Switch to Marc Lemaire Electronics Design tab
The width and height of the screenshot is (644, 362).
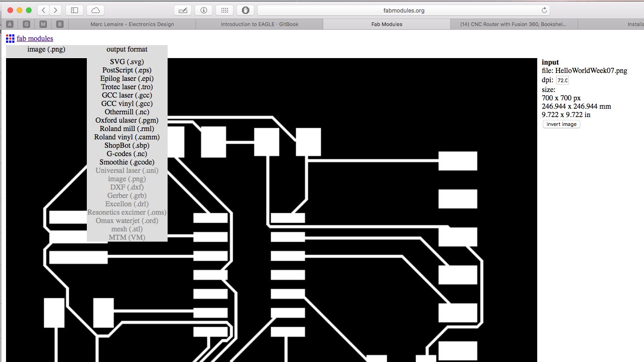pyautogui.click(x=132, y=24)
